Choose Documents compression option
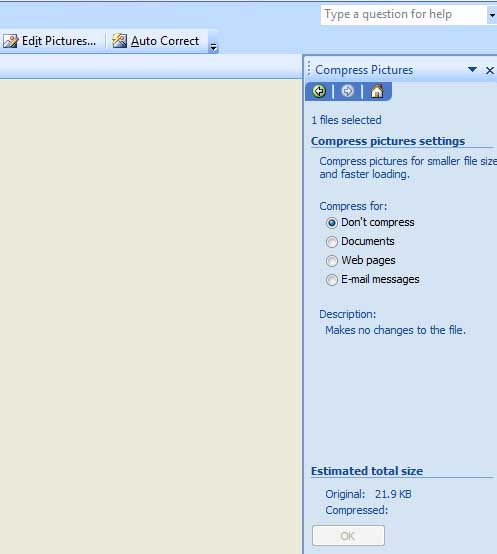 tap(332, 242)
